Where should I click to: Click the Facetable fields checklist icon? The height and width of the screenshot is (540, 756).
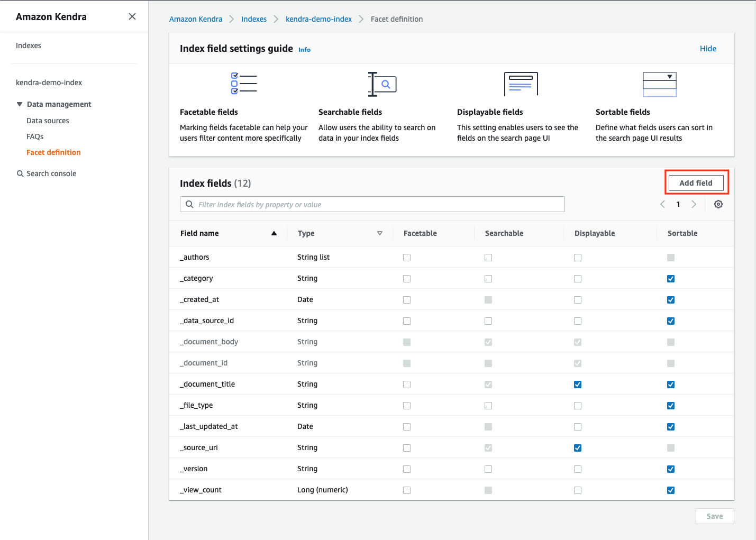click(244, 84)
